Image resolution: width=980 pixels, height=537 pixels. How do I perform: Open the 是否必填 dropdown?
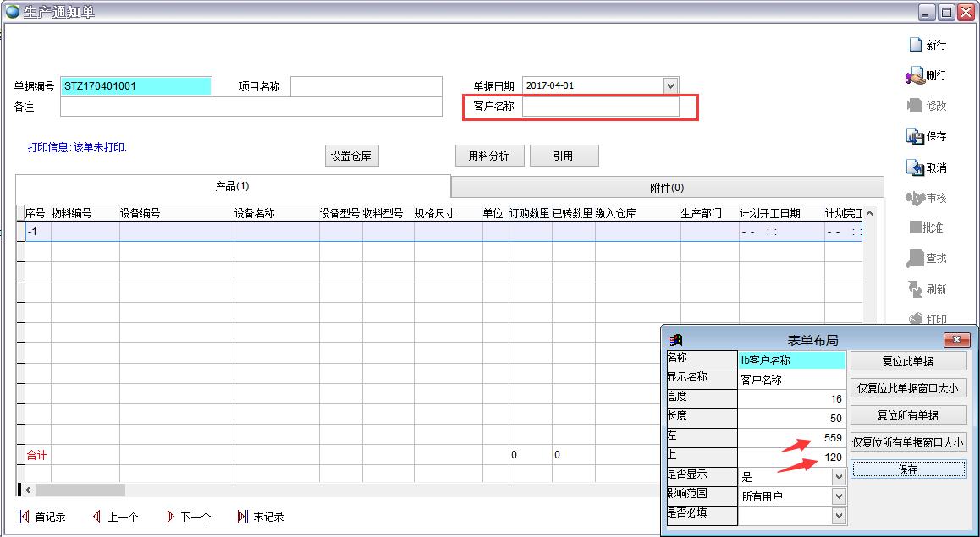click(838, 515)
